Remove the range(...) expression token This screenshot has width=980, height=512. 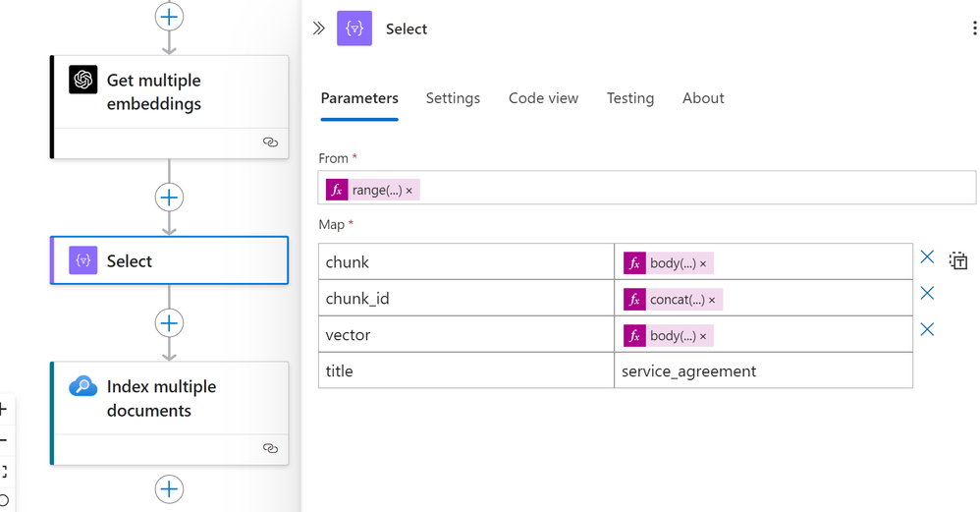[x=409, y=191]
